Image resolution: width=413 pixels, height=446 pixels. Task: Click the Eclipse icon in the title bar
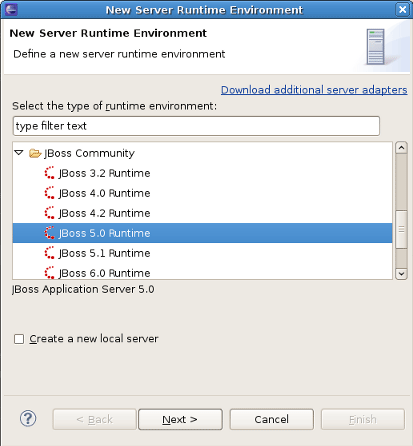(x=11, y=9)
